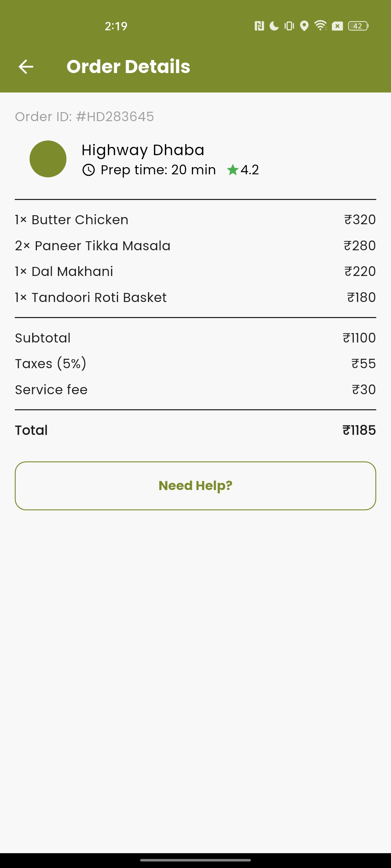
Task: Select the Tandoori Roti Basket item
Action: click(x=91, y=298)
